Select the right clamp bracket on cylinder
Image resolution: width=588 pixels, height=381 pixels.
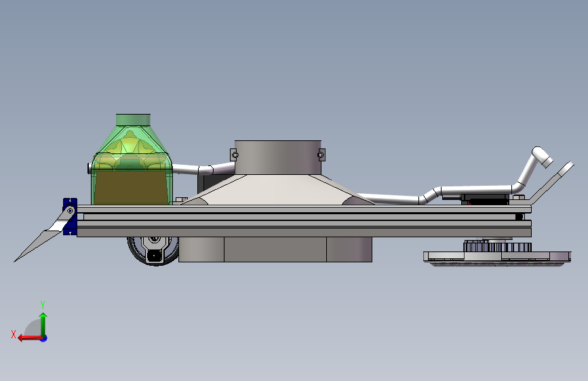[x=321, y=155]
